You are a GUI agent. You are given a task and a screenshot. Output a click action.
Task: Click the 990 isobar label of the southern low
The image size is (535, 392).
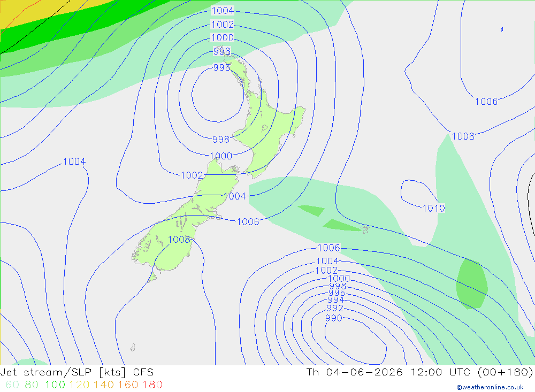(334, 318)
